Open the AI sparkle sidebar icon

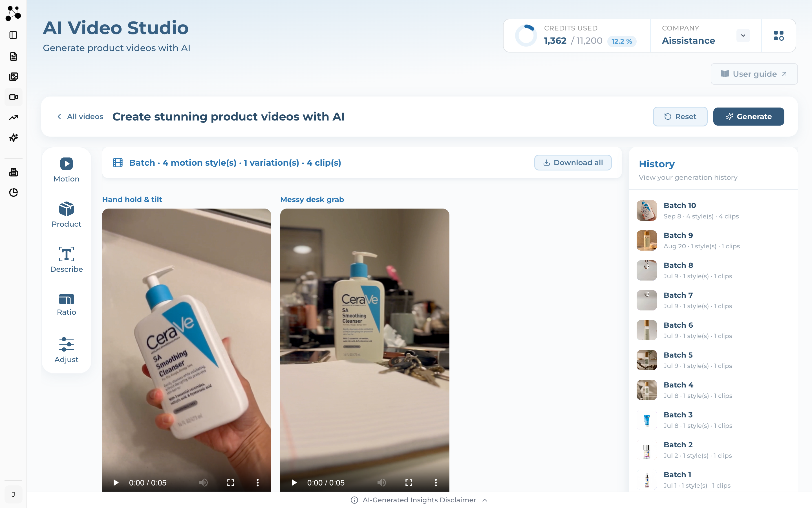pos(14,137)
